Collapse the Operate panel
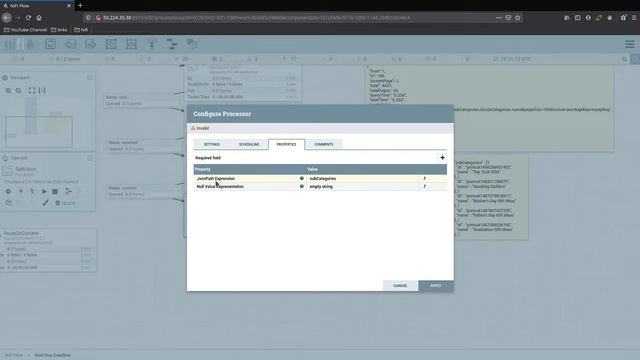Image resolution: width=640 pixels, height=360 pixels. (90, 158)
